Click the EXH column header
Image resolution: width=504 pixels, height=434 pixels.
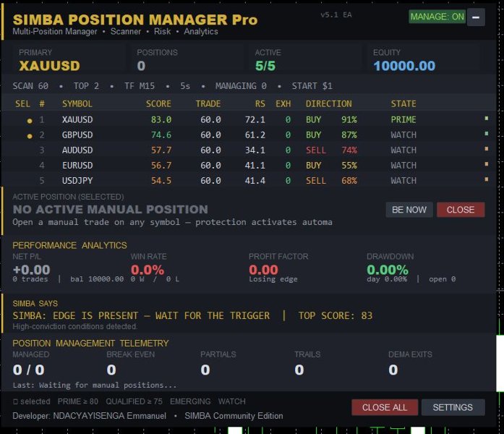click(x=283, y=104)
